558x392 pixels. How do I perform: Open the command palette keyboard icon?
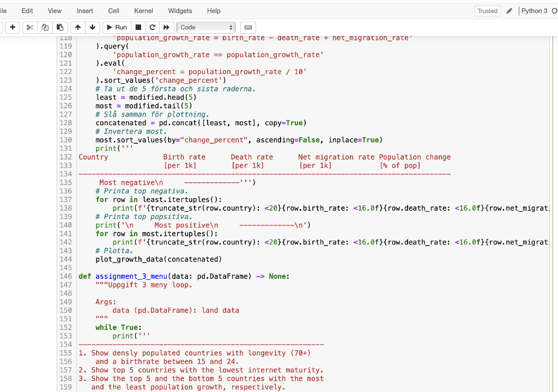pyautogui.click(x=248, y=27)
